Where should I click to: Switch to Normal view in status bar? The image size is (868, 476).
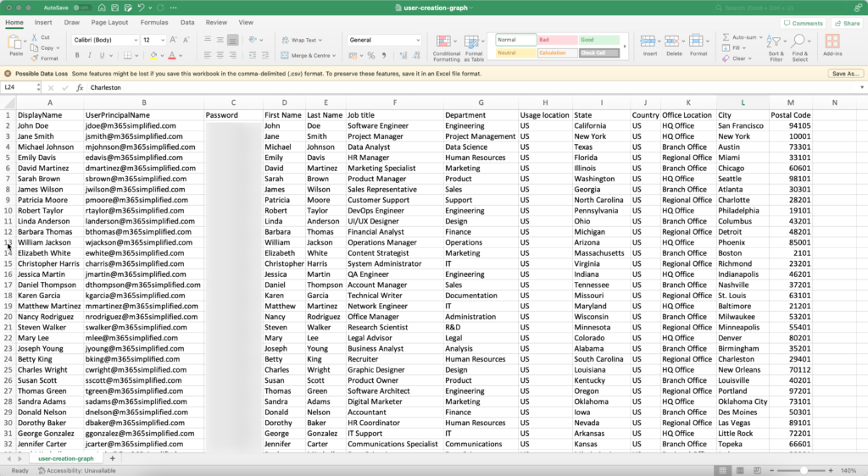pyautogui.click(x=722, y=470)
